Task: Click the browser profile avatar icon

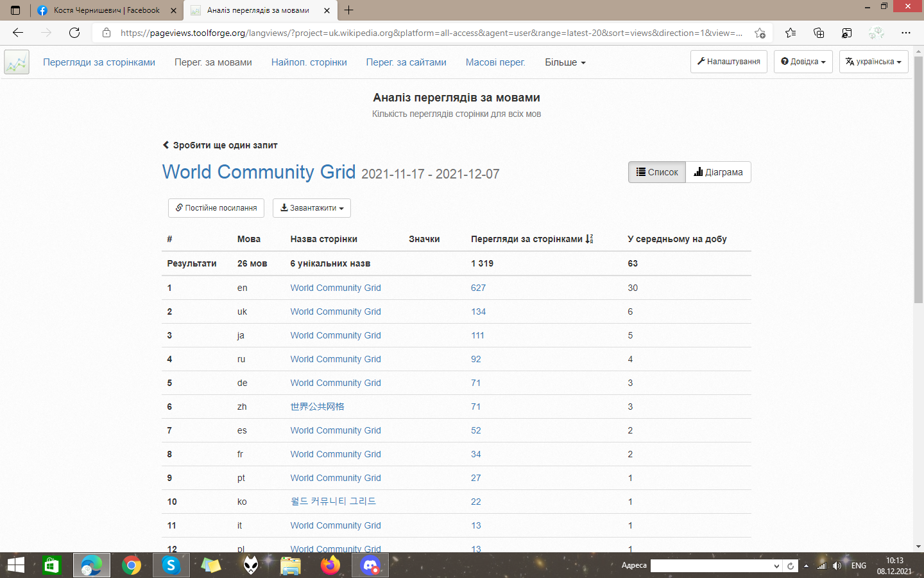Action: point(876,33)
